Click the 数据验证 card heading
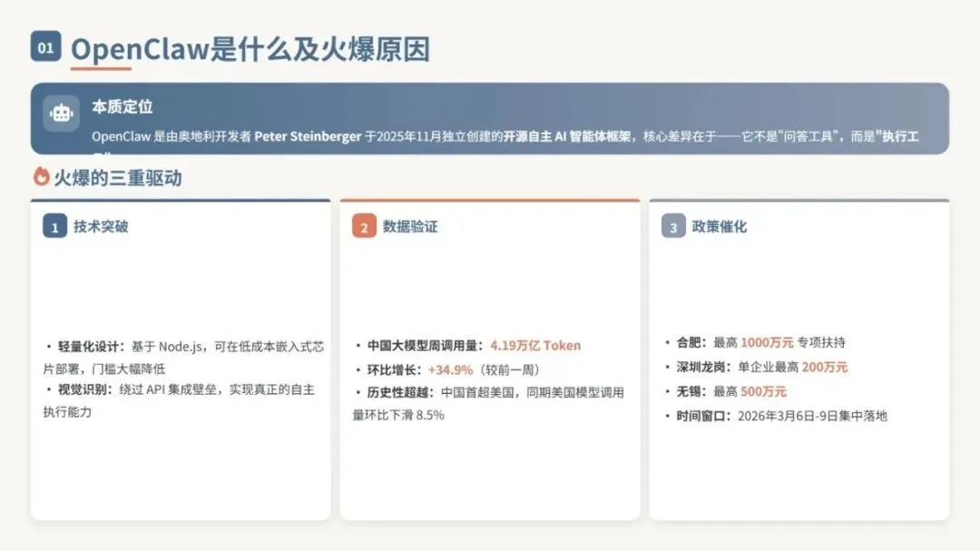Image resolution: width=980 pixels, height=551 pixels. pos(410,226)
